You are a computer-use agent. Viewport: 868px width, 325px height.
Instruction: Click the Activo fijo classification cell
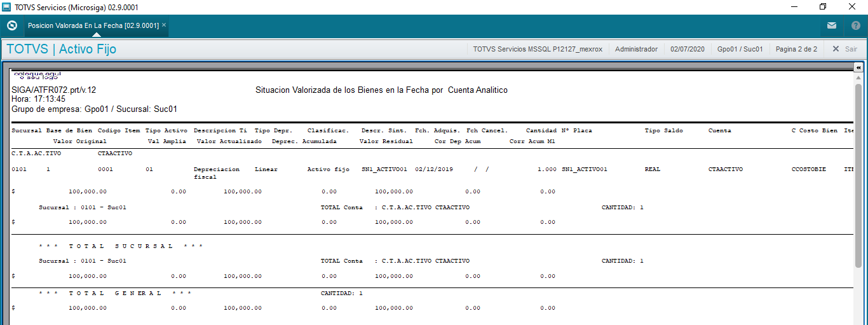click(x=329, y=170)
